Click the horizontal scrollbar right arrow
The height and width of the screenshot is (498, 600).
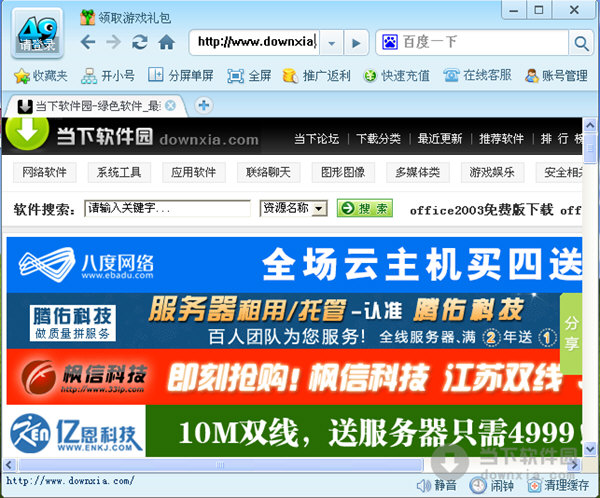(574, 465)
